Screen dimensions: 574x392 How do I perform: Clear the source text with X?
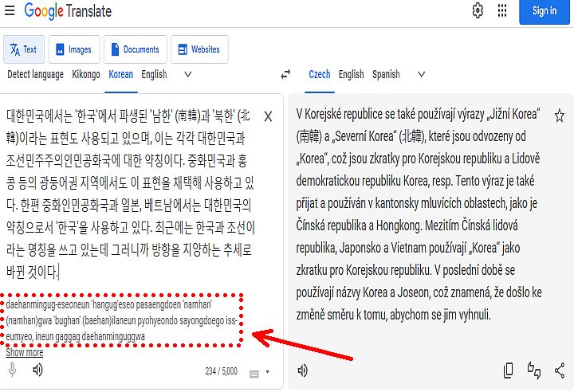[268, 117]
